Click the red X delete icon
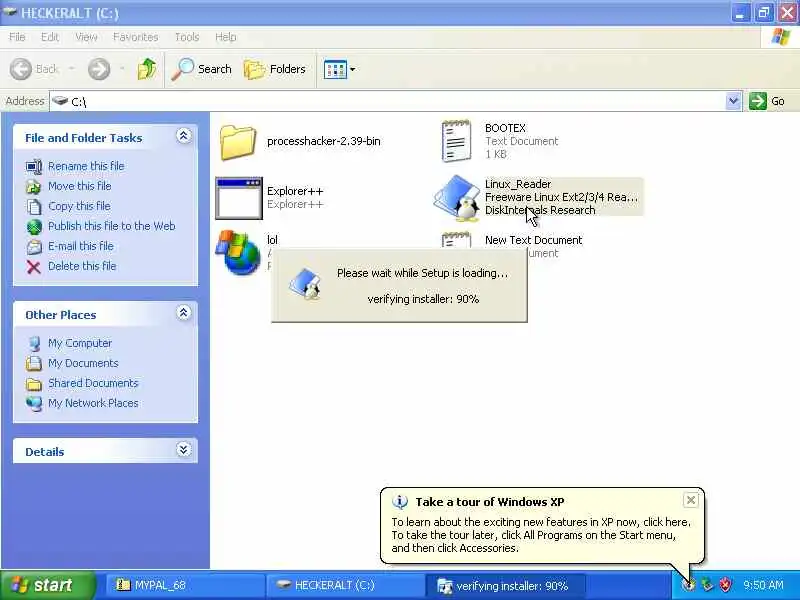The width and height of the screenshot is (800, 600). pos(34,267)
